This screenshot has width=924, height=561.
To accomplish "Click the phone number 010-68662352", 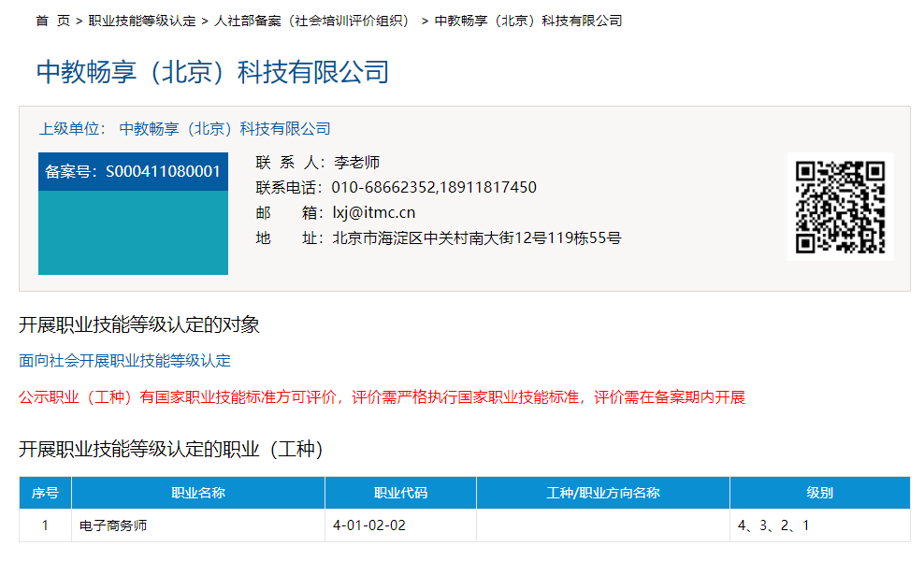I will point(383,187).
